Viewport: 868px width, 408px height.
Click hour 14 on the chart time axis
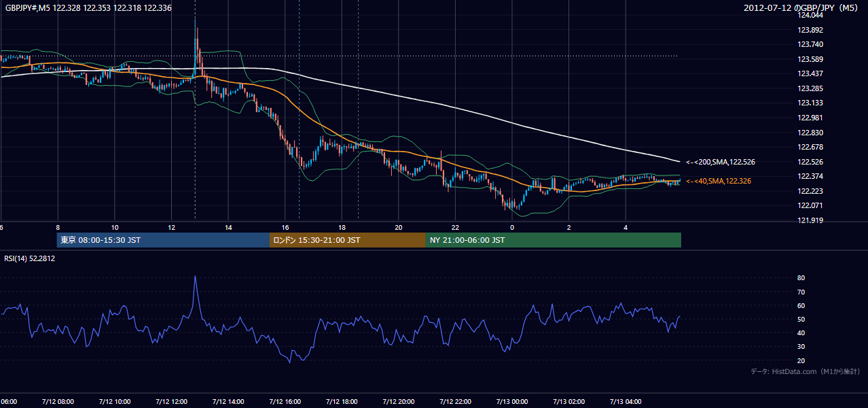click(x=228, y=227)
